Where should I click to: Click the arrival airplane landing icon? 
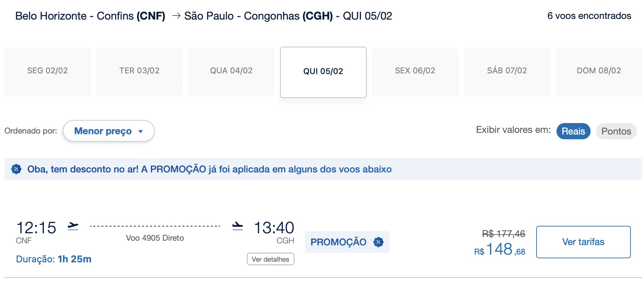(x=238, y=226)
